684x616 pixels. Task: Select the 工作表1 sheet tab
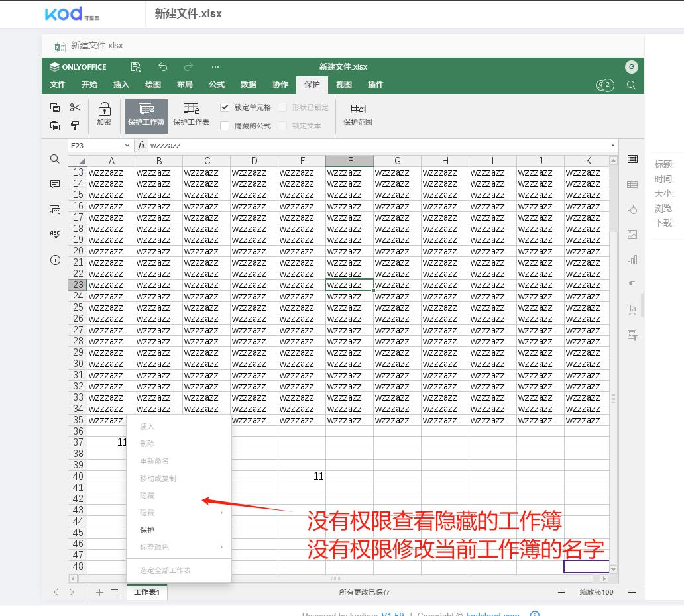(x=147, y=592)
